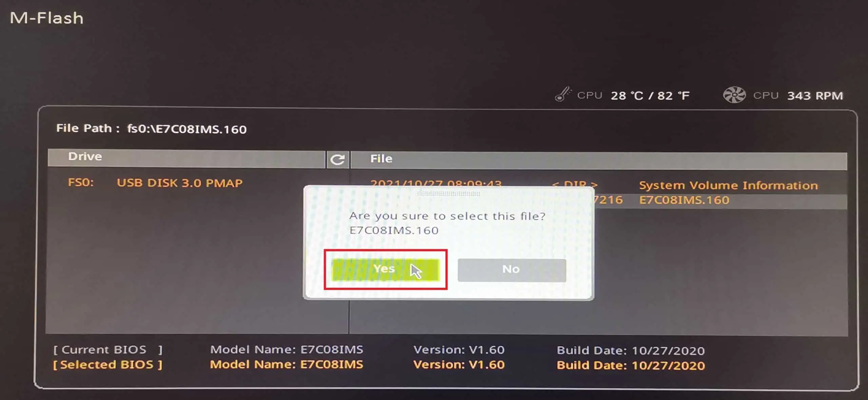
Task: Decline file selection with No button
Action: click(512, 270)
